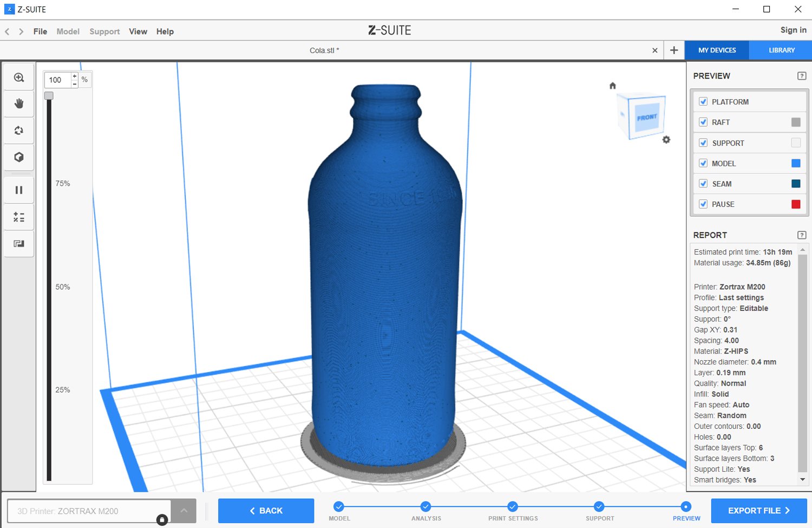Uncheck the PLATFORM checkbox

point(703,101)
